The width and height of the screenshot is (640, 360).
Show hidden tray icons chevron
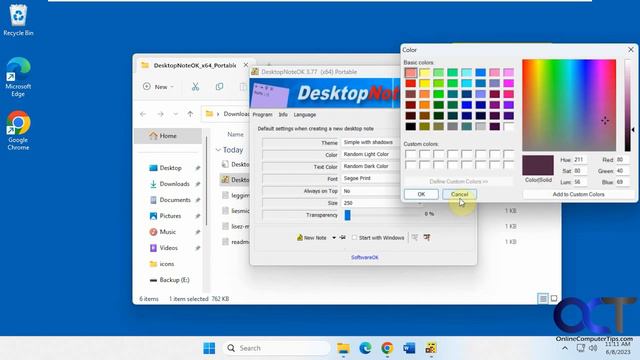point(565,348)
